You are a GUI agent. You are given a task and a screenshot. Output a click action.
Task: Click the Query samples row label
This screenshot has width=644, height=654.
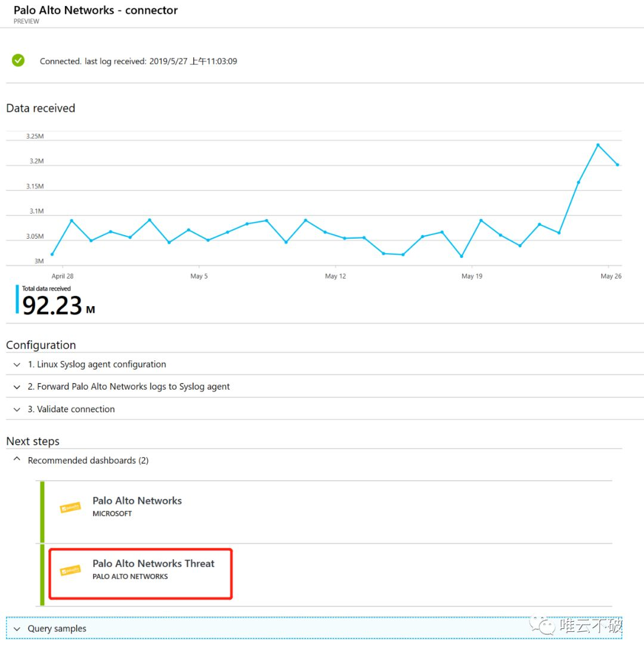(57, 628)
